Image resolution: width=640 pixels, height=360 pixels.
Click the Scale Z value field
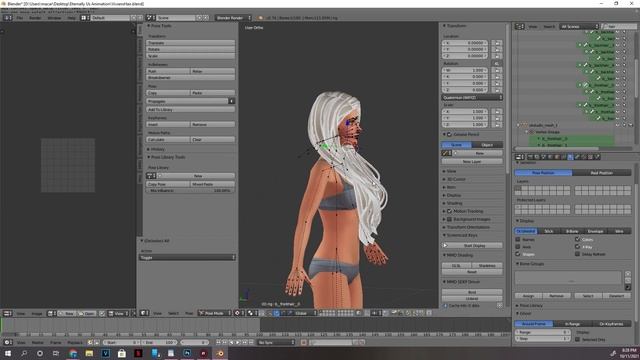click(465, 124)
